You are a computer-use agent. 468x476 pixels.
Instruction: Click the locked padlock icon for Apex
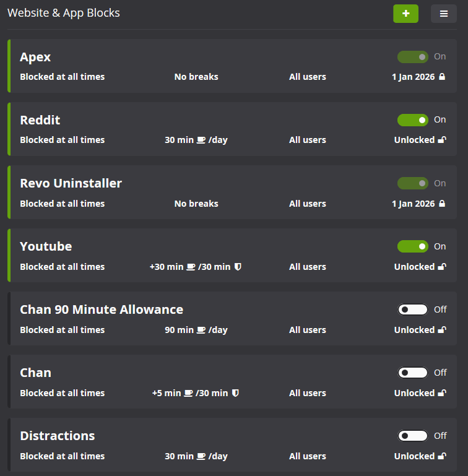pyautogui.click(x=442, y=77)
